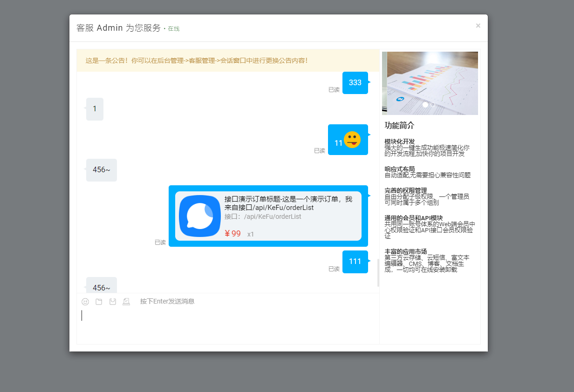The image size is (574, 392).
Task: Click the blue 333 message bubble
Action: coord(355,82)
